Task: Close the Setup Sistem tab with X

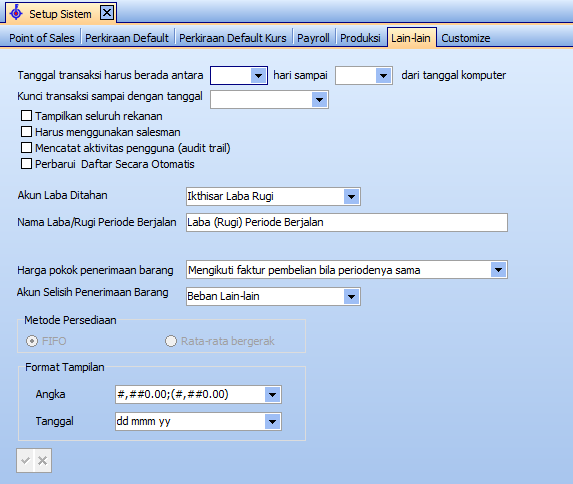Action: [107, 13]
